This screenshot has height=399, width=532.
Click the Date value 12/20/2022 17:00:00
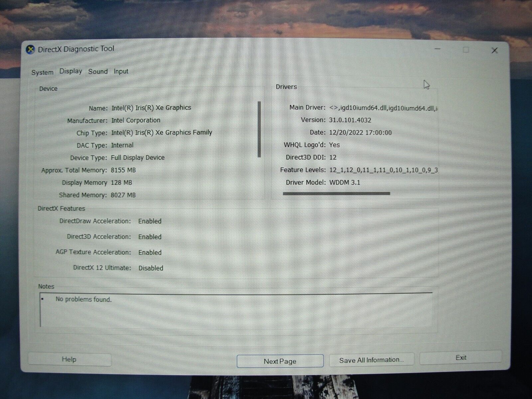click(360, 133)
